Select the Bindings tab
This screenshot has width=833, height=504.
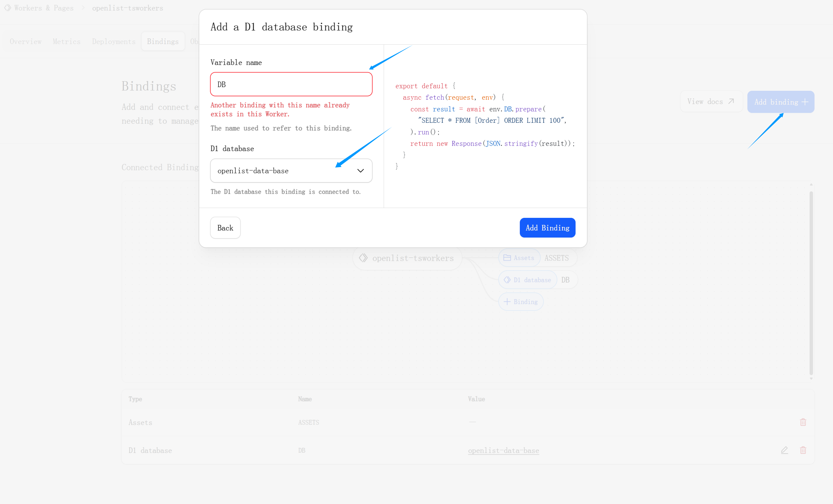click(163, 42)
